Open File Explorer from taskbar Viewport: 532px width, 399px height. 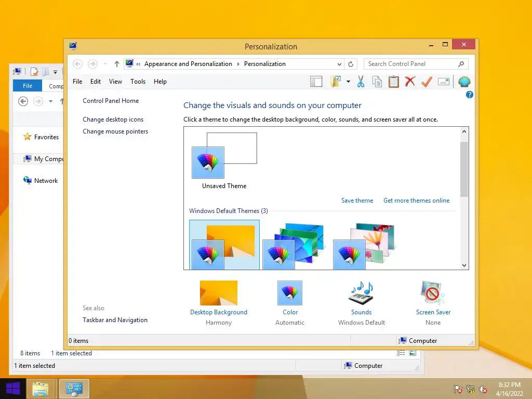point(41,389)
